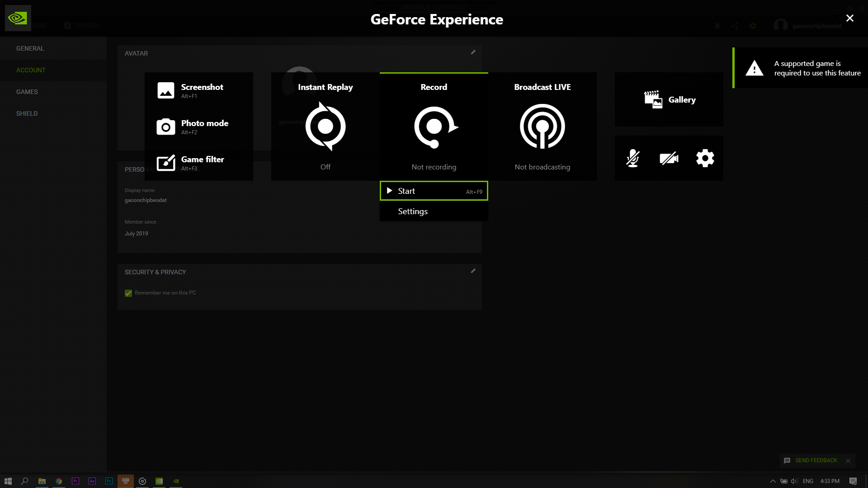Toggle Remember me on this PC checkbox

[x=128, y=293]
